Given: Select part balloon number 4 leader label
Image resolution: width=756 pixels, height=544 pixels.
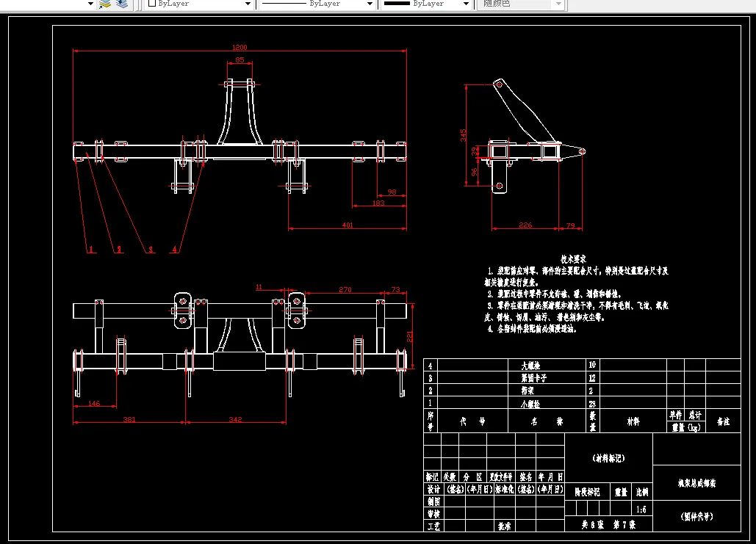Looking at the screenshot, I should 175,249.
